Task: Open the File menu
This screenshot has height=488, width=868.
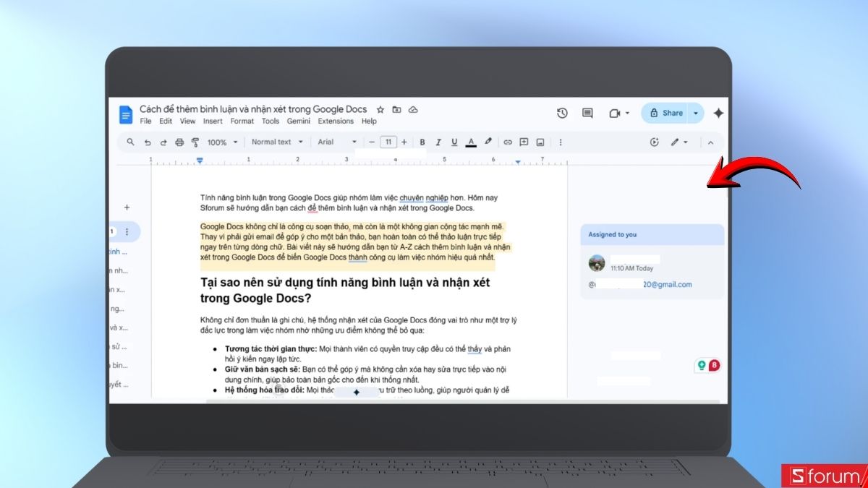Action: tap(145, 121)
